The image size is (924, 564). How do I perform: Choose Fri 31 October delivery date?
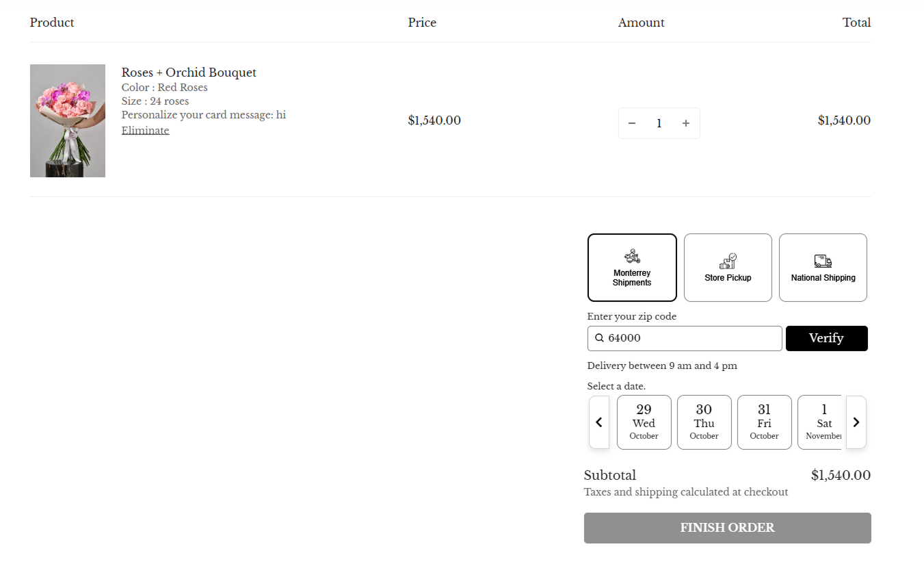[x=765, y=422]
